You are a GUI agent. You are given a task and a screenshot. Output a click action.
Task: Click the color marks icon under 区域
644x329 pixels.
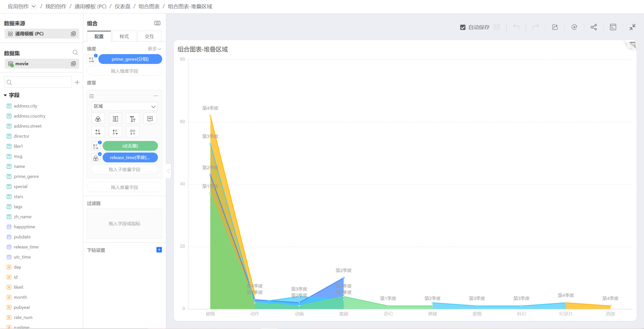point(98,119)
